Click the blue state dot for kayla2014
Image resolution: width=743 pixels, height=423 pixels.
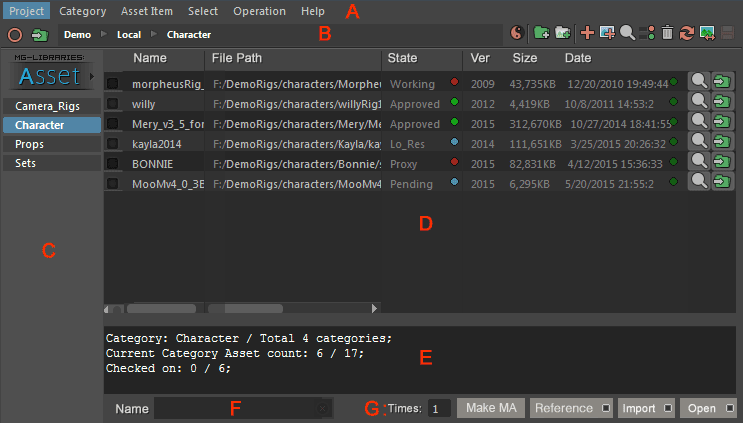[x=454, y=141]
